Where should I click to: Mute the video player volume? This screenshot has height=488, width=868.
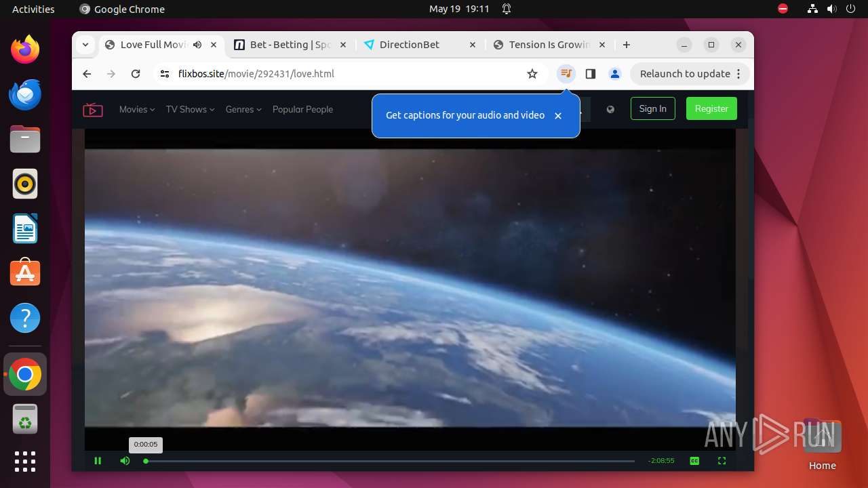125,461
